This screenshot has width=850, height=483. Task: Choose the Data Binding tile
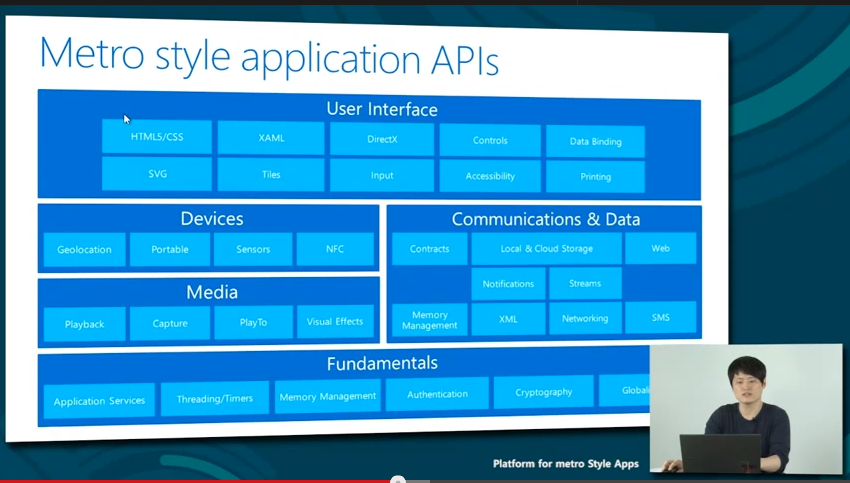[595, 142]
